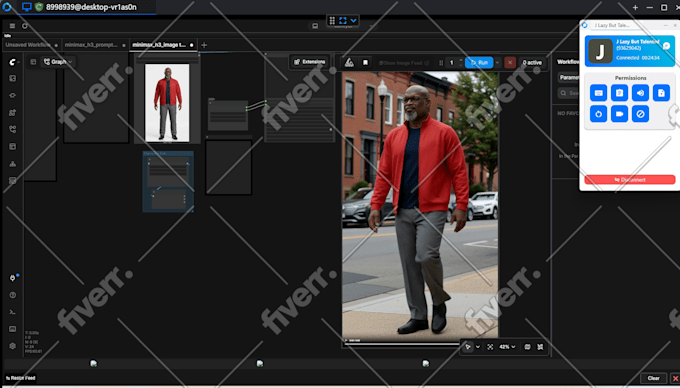
Task: Click the panel layout icon left of Graph
Action: tap(33, 62)
